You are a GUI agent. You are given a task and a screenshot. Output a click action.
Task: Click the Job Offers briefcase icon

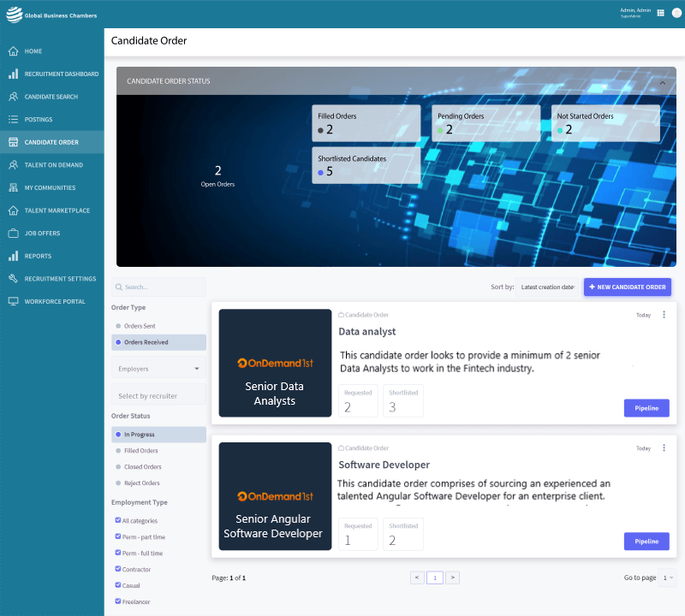tap(14, 233)
